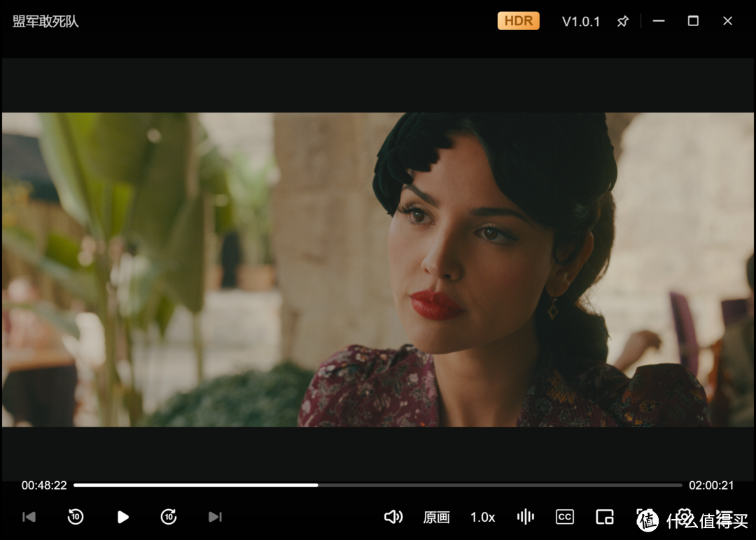Click the 02:00:21 total duration
Image resolution: width=756 pixels, height=540 pixels.
point(711,485)
